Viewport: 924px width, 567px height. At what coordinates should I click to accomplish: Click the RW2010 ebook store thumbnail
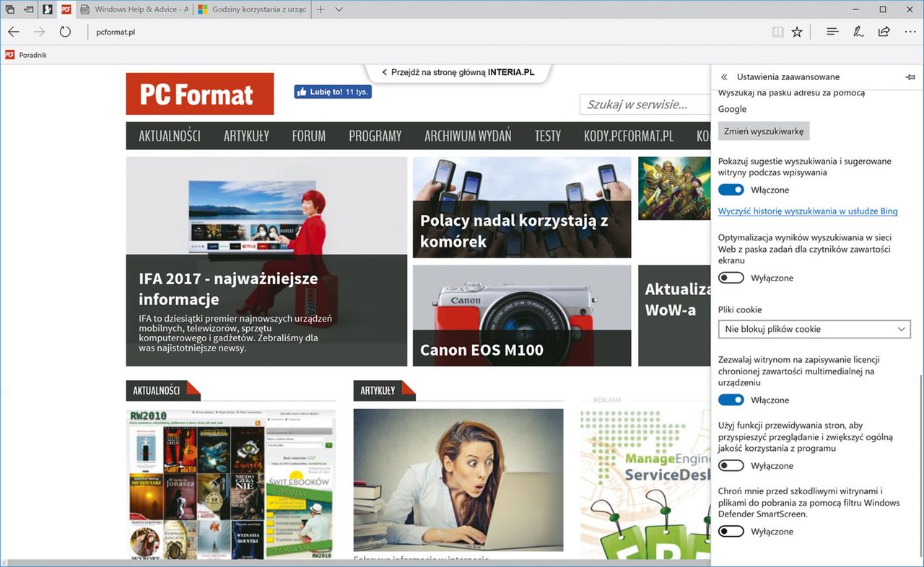(x=230, y=484)
